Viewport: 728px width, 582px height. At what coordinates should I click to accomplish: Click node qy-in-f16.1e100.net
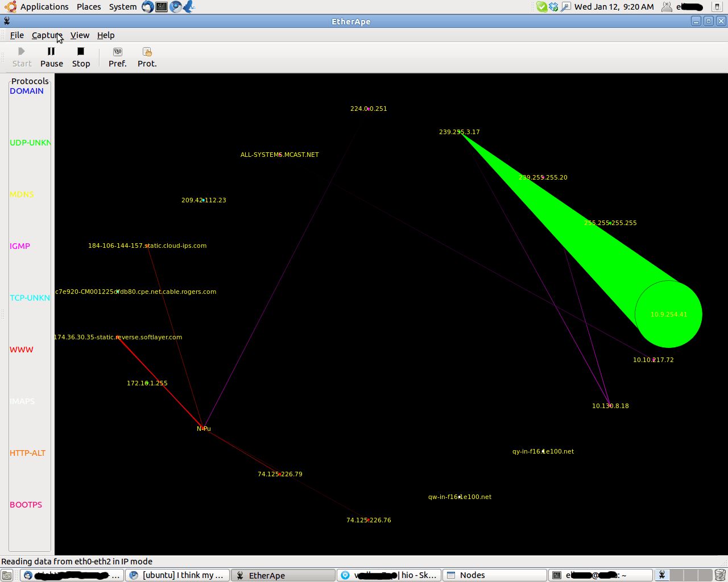tap(543, 451)
